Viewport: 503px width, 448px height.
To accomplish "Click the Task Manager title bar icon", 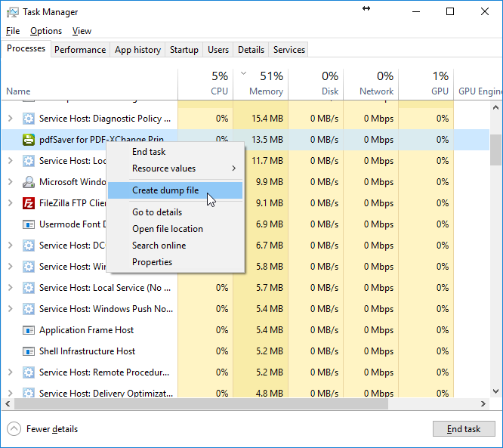I will coord(13,12).
